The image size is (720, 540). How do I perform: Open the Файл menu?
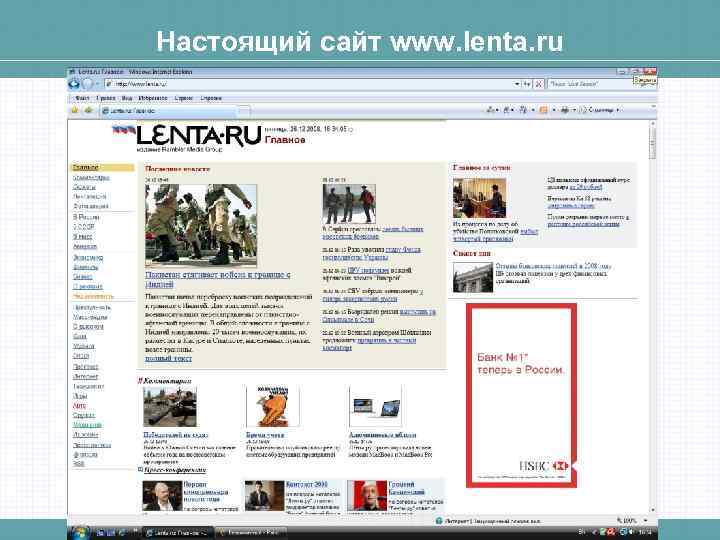pyautogui.click(x=82, y=98)
